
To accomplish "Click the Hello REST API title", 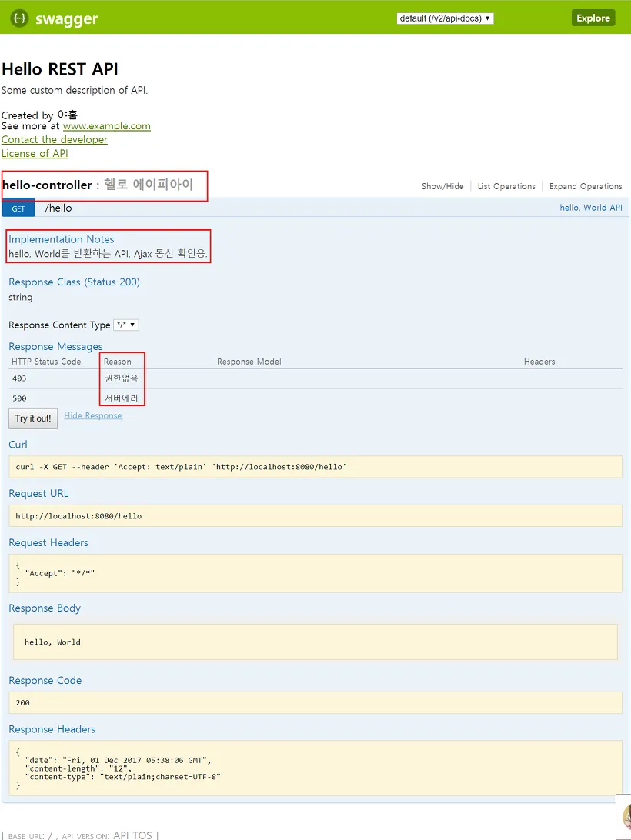I will (x=60, y=69).
